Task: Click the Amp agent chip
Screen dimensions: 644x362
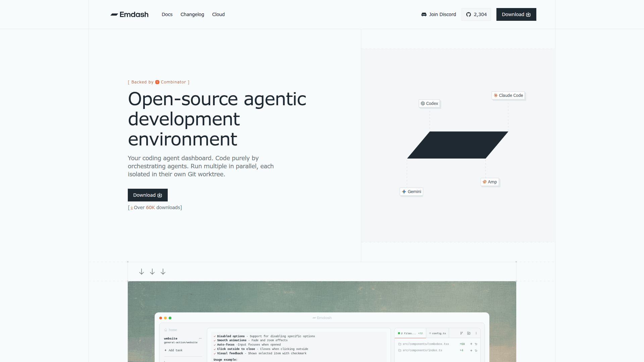Action: [x=490, y=182]
